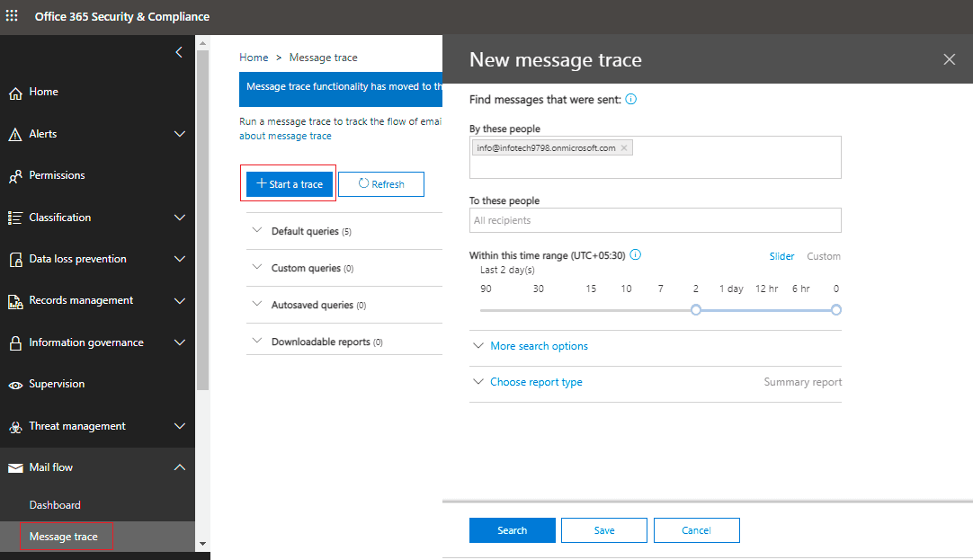Click the Home house icon in sidebar

coord(14,93)
